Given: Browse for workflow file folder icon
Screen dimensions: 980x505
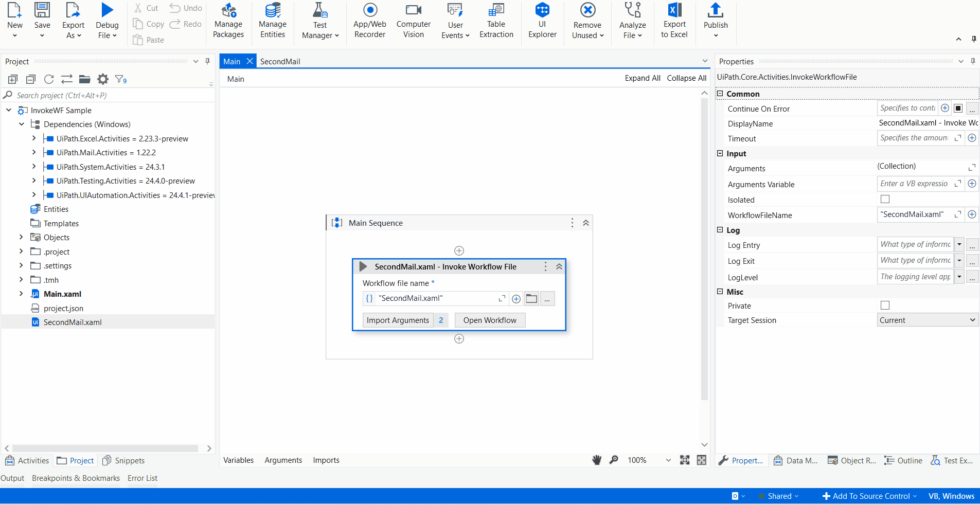Looking at the screenshot, I should point(531,299).
